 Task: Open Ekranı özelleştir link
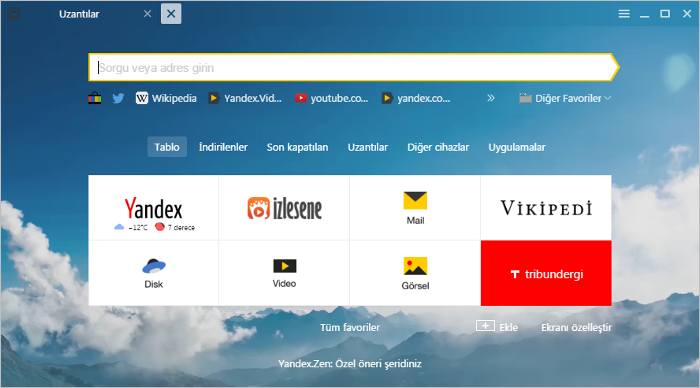pyautogui.click(x=576, y=327)
